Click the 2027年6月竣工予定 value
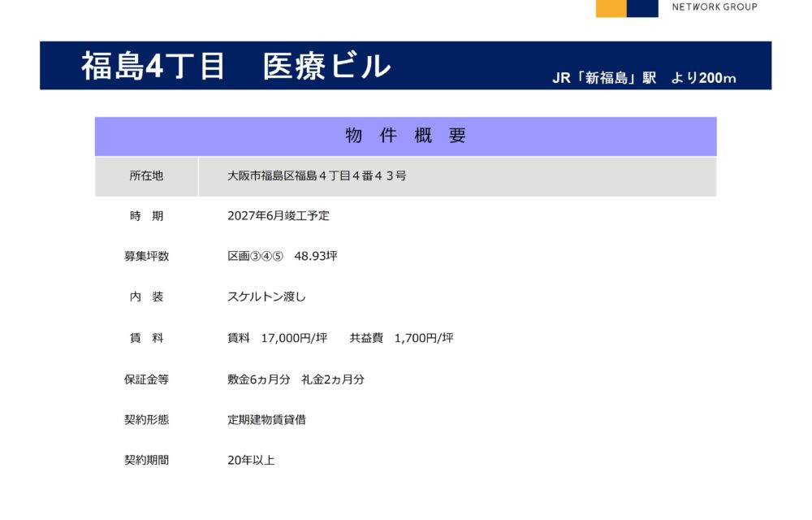This screenshot has width=812, height=520. pyautogui.click(x=279, y=216)
